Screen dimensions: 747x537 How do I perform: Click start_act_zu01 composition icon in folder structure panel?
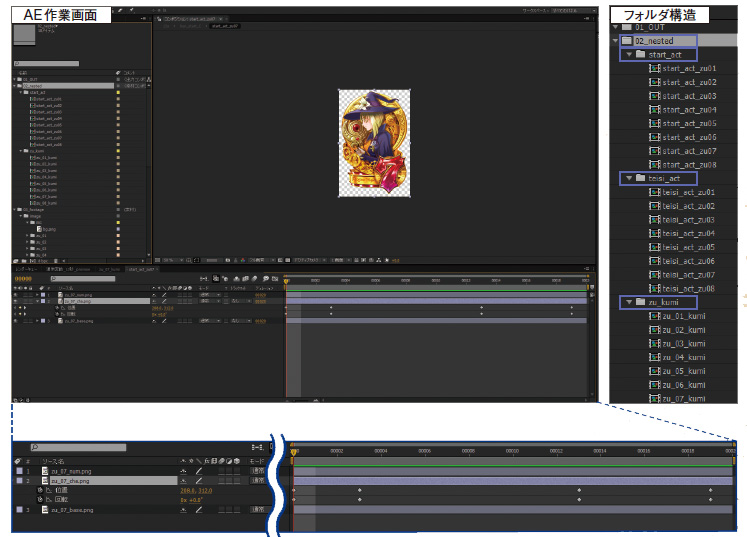[x=655, y=69]
